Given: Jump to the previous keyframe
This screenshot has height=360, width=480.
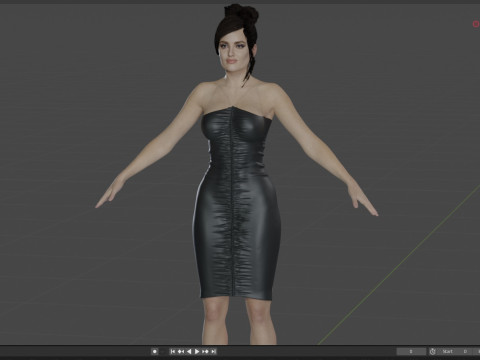Looking at the screenshot, I should click(x=181, y=351).
